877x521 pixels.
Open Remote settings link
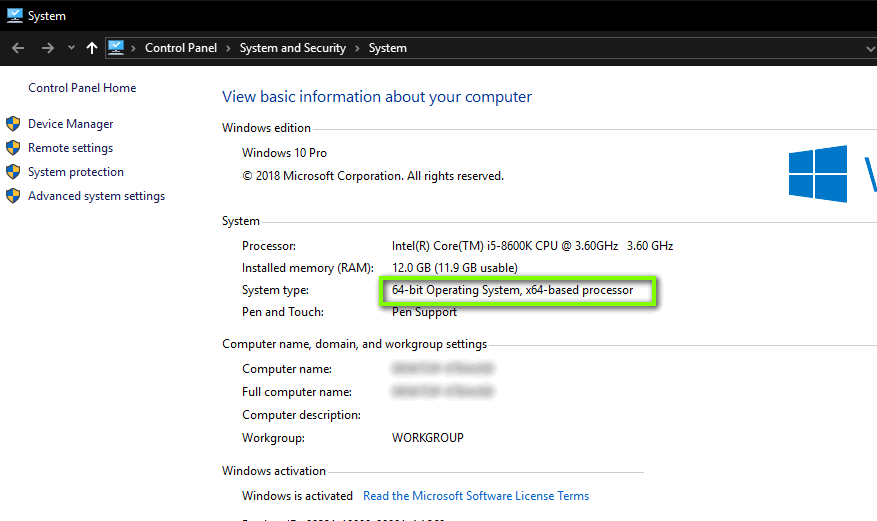click(70, 148)
